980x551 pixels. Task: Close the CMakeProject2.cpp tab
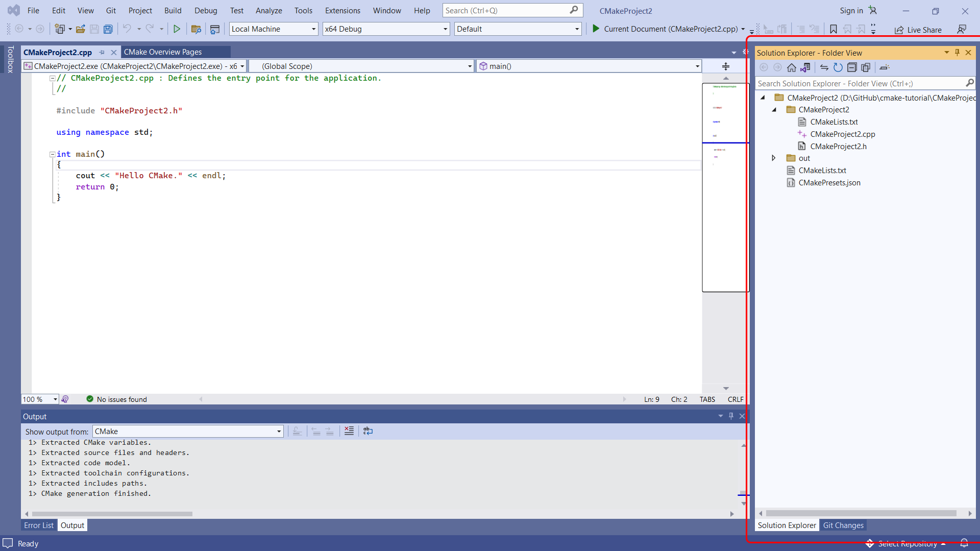(114, 52)
